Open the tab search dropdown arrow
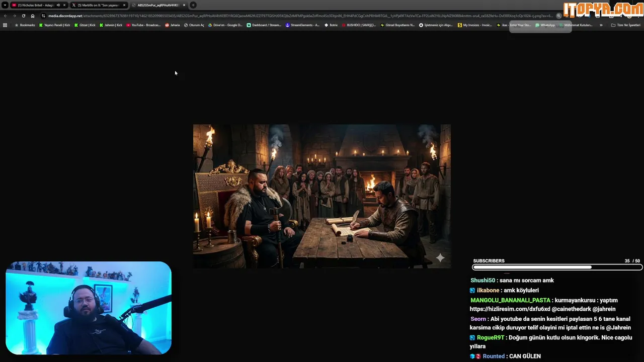 point(5,5)
